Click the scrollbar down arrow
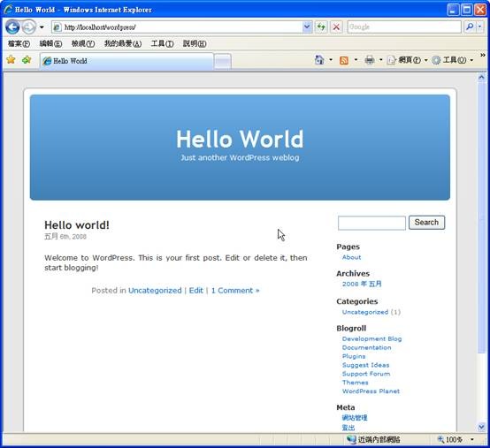 [x=481, y=427]
